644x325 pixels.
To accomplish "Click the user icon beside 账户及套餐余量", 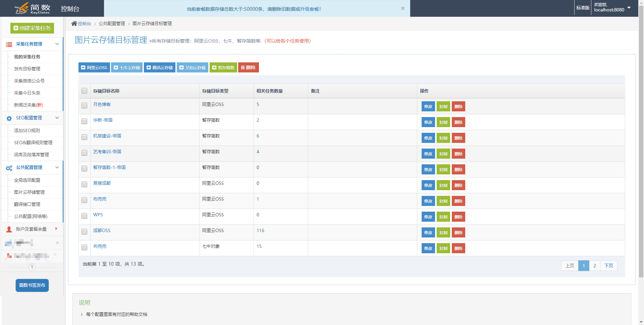I will [9, 229].
